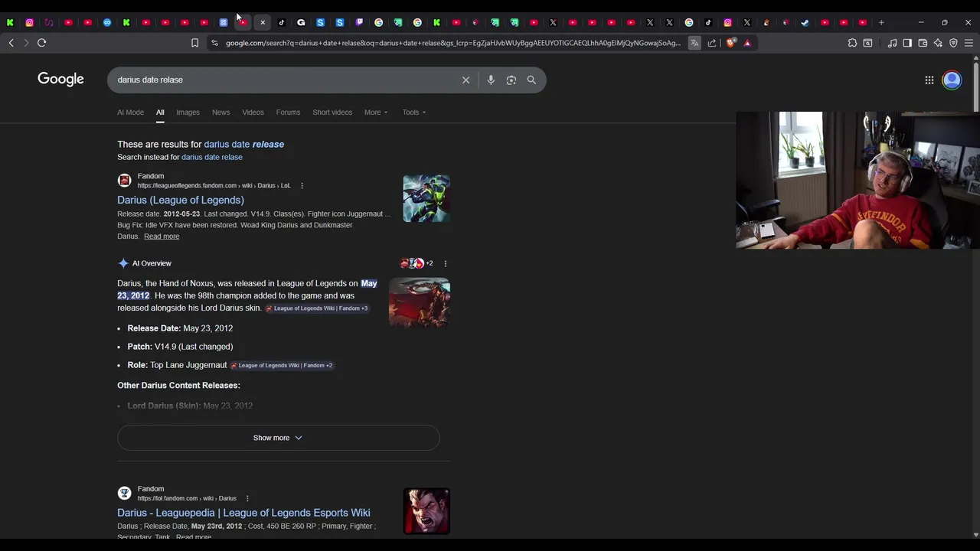This screenshot has height=551, width=980.
Task: Toggle the browser sidebar panel
Action: pos(907,43)
